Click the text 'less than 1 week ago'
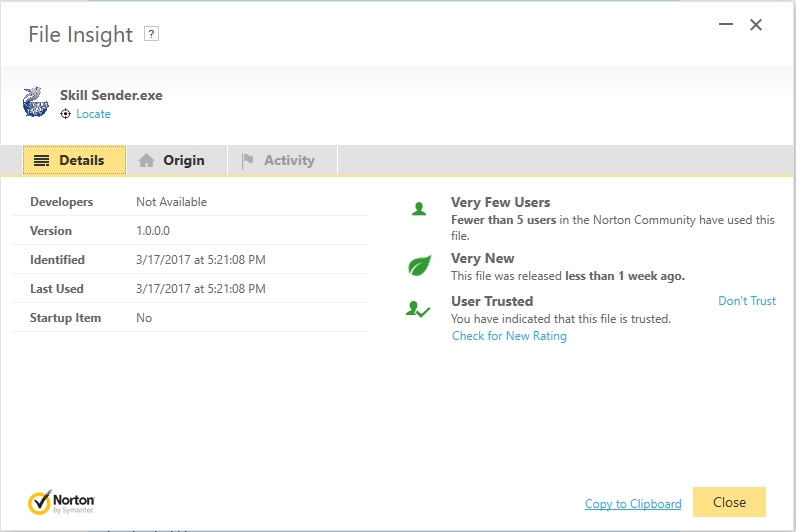The image size is (796, 532). (624, 276)
